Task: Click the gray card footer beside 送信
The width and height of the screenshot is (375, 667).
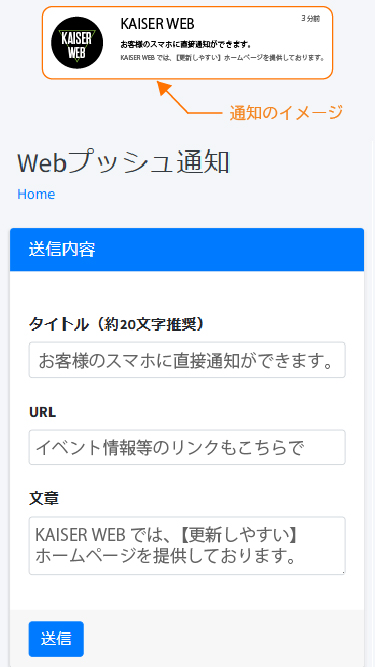Action: 224,638
